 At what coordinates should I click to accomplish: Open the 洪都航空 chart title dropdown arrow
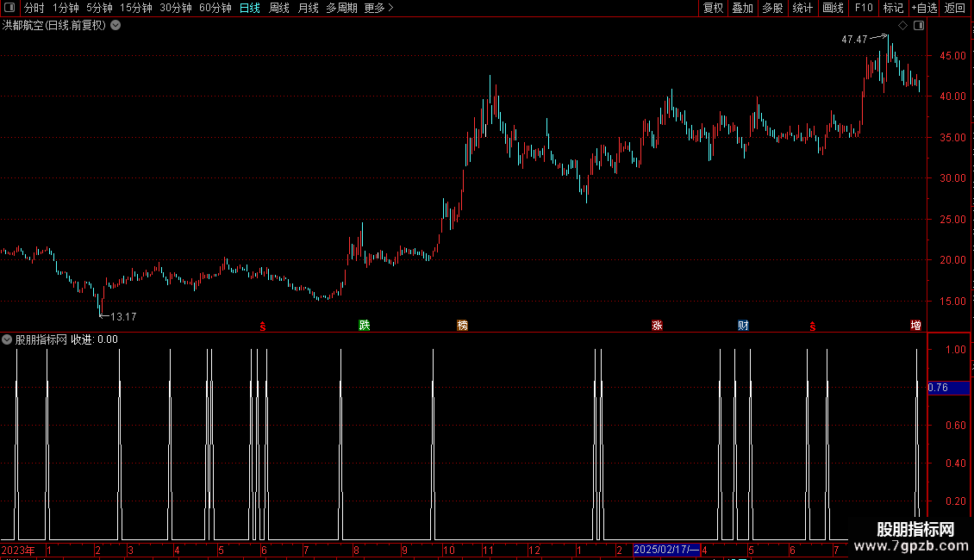(116, 26)
